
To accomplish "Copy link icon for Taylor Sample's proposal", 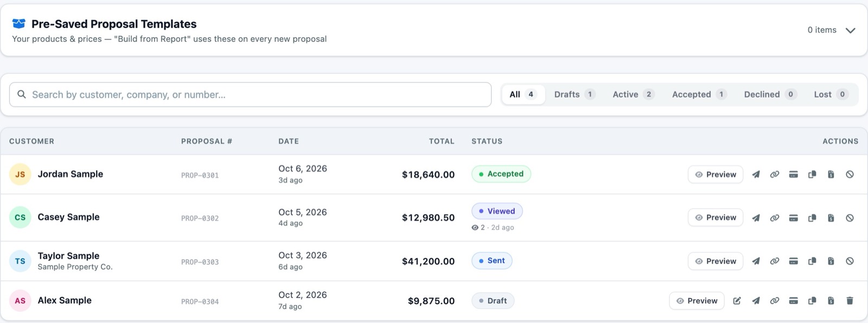I will pyautogui.click(x=775, y=261).
